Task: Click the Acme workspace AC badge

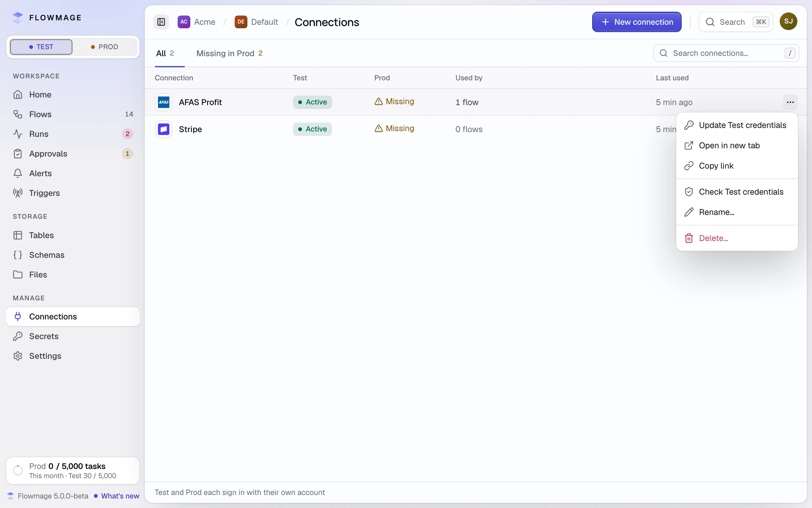Action: [x=184, y=22]
